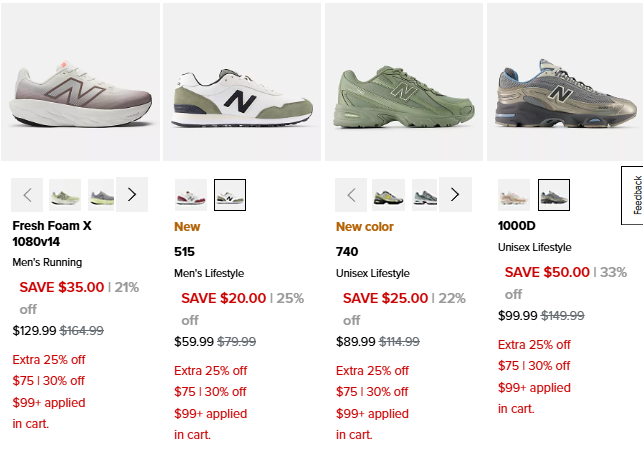Select the dark gray 1000D color swatch
Viewport: 643px width, 451px height.
(554, 194)
